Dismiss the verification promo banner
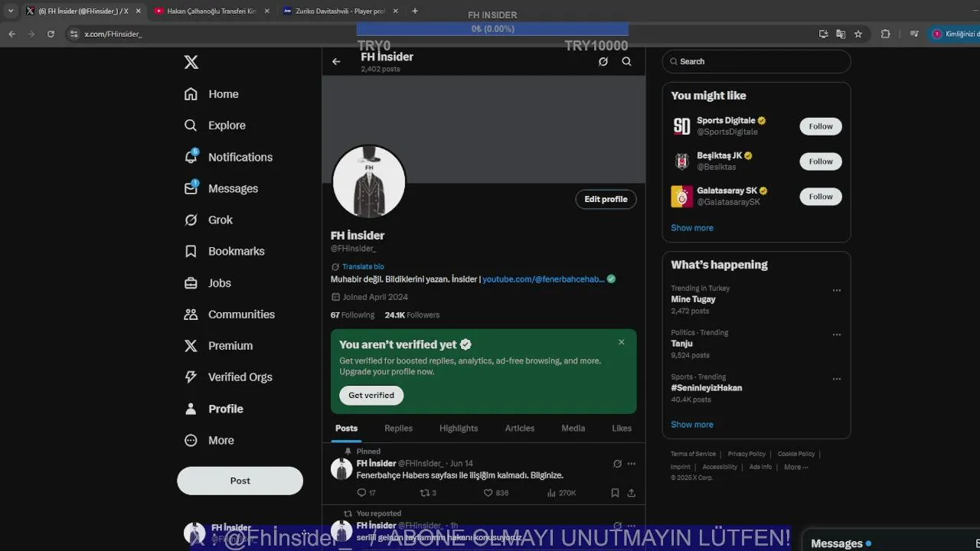Screen dimensions: 980x551 [622, 342]
